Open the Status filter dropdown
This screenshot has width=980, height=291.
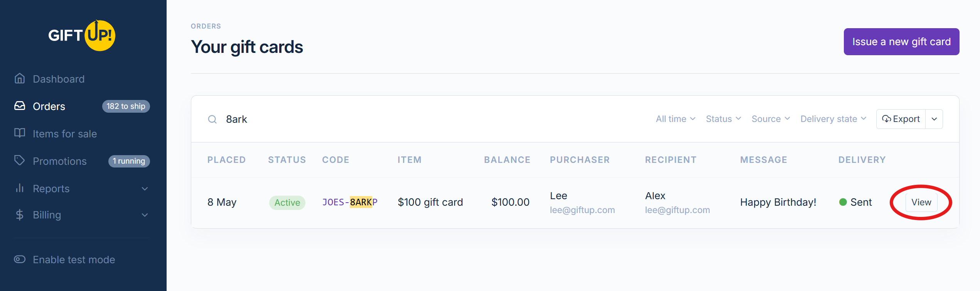[x=723, y=119]
